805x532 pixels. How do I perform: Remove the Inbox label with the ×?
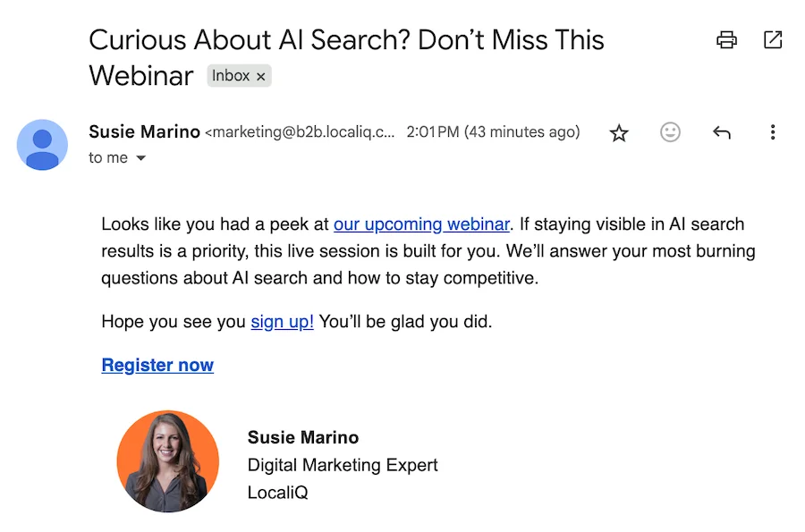click(261, 77)
